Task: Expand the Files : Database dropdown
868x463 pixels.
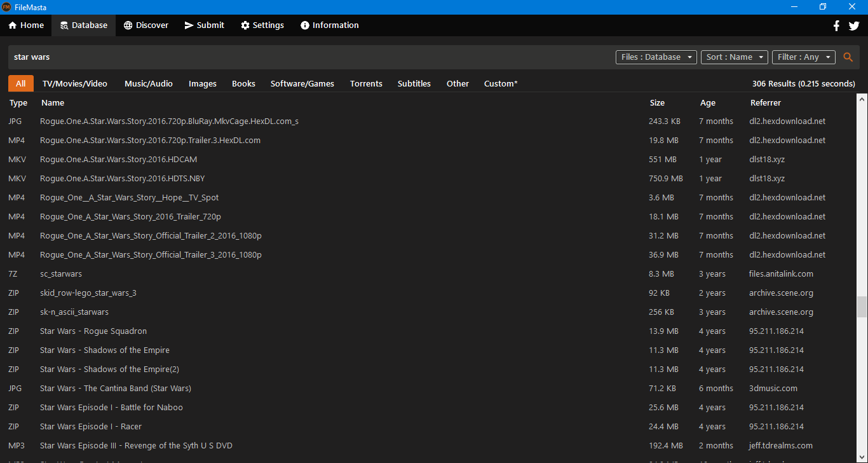Action: pos(656,57)
